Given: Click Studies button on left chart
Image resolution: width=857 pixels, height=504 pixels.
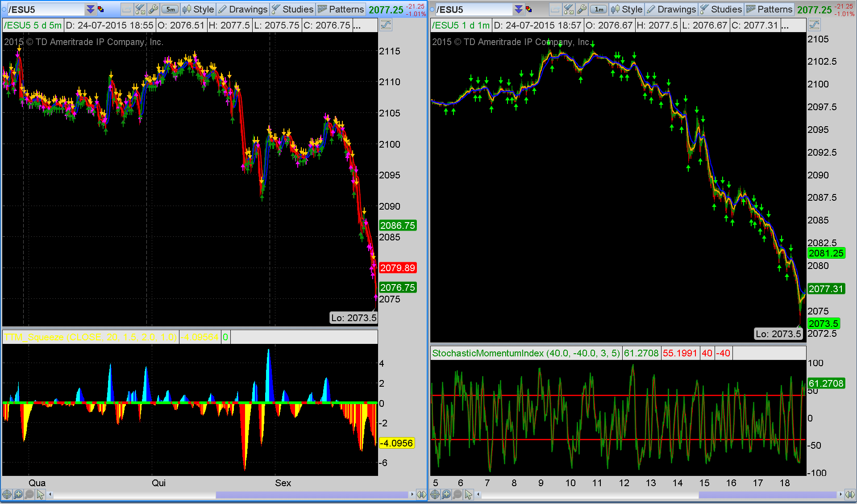Looking at the screenshot, I should pos(293,9).
